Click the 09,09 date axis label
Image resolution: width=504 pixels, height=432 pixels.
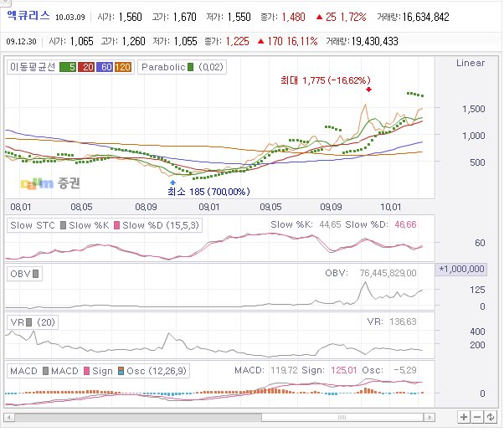[331, 207]
